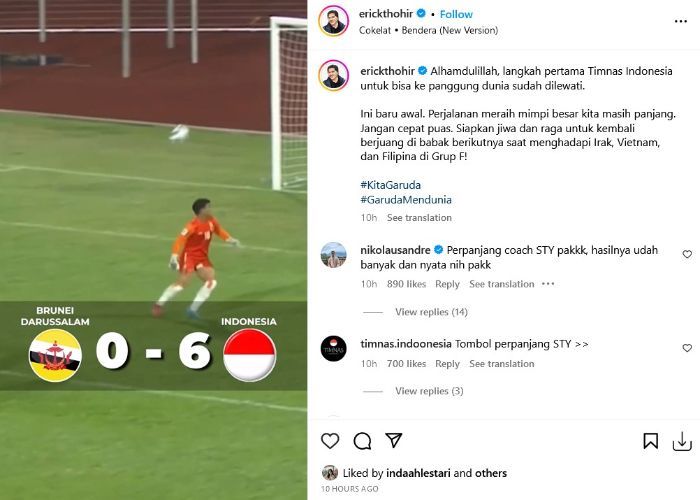
Task: View nikolausandre's profile avatar
Action: (x=333, y=255)
